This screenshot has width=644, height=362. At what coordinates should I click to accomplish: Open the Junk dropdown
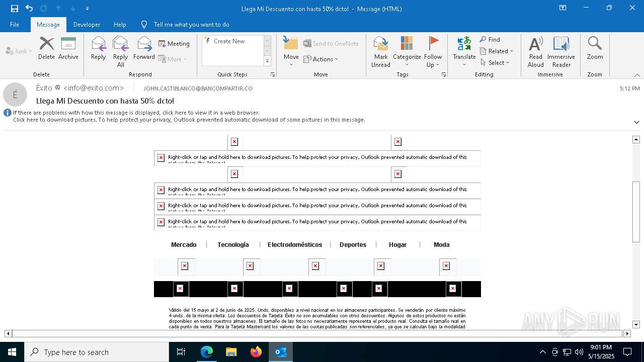19,51
